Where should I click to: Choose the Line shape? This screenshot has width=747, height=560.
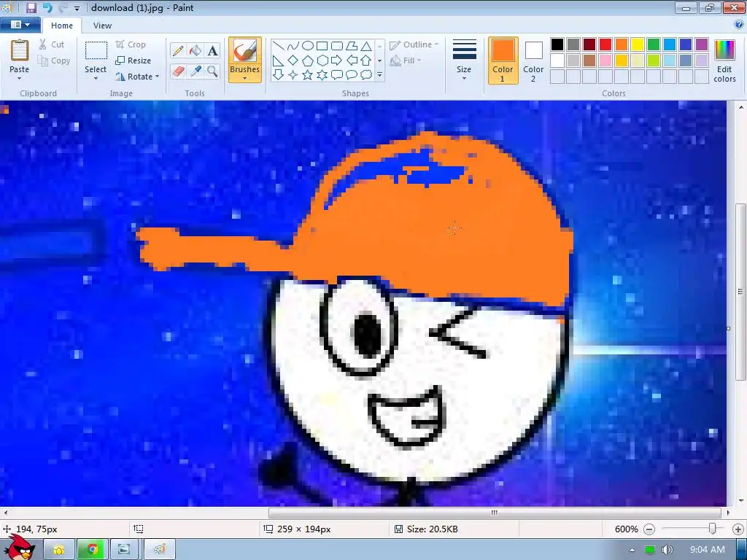click(279, 46)
